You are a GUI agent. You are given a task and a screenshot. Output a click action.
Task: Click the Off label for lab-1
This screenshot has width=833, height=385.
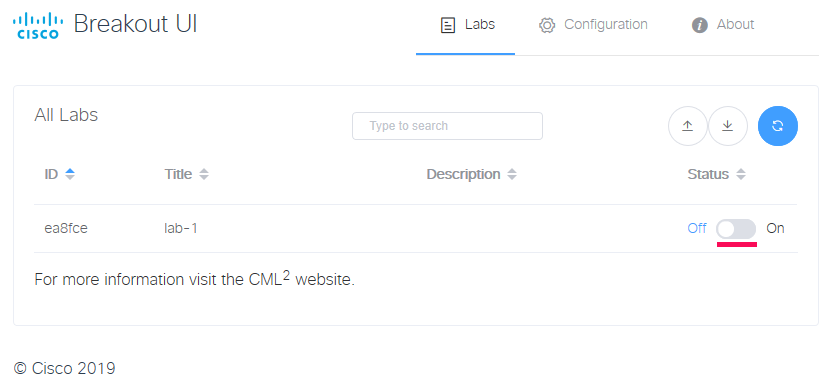(697, 228)
